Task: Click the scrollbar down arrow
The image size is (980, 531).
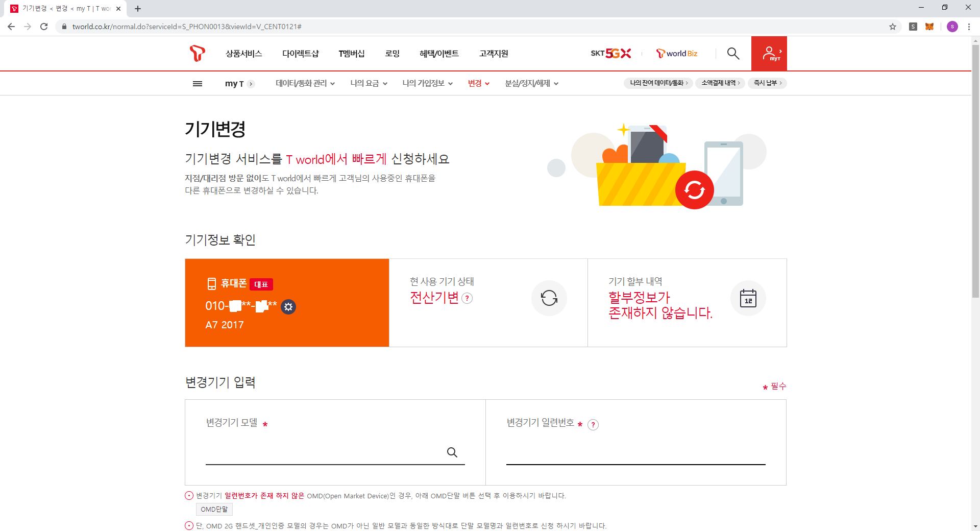Action: coord(975,526)
